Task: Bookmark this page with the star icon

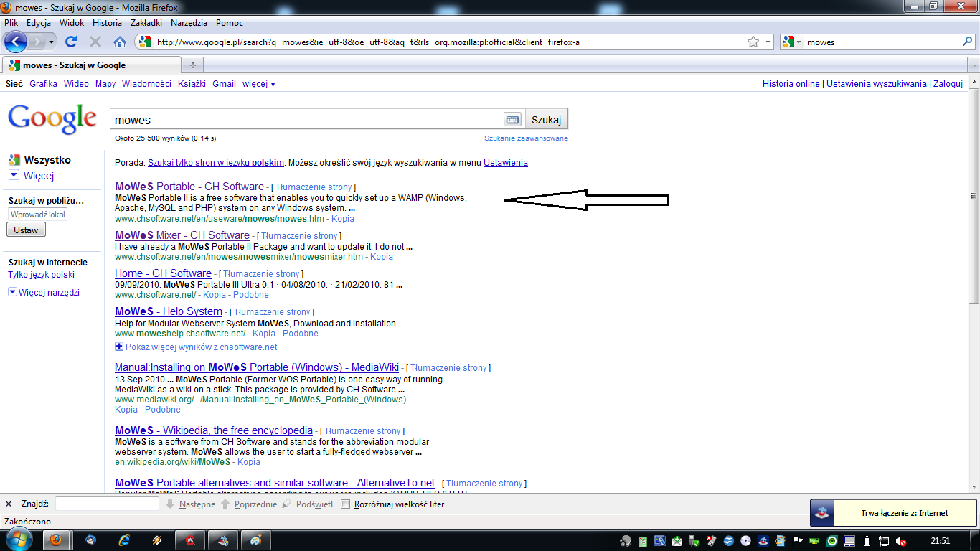Action: [753, 42]
